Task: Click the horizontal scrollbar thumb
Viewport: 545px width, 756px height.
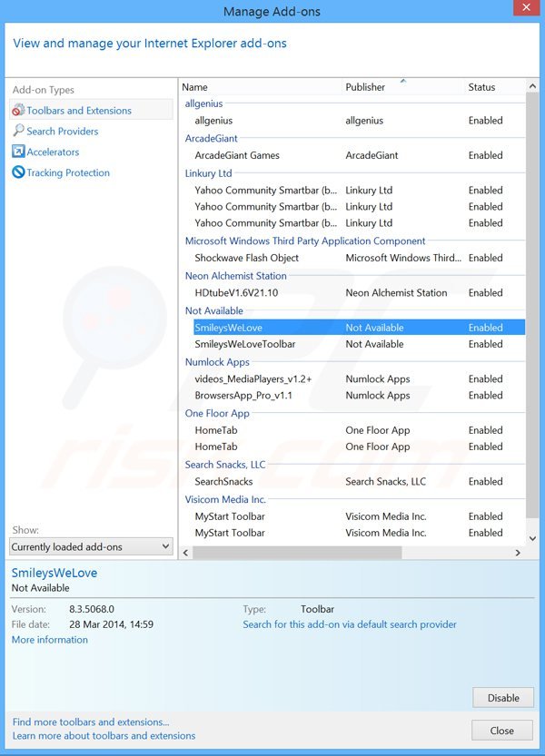Action: tap(297, 553)
